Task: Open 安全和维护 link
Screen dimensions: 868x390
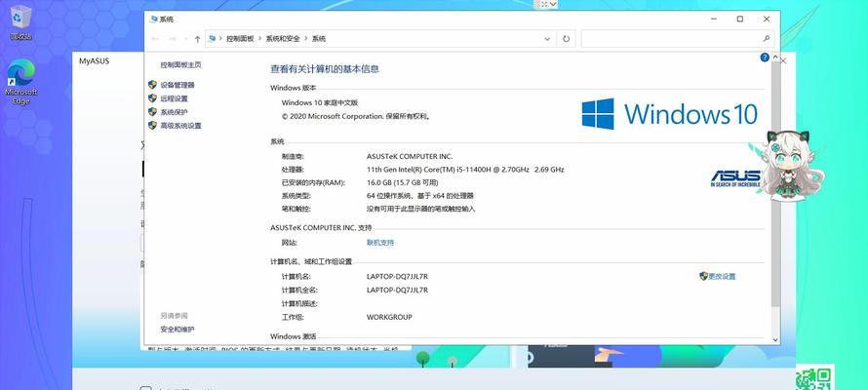Action: 178,330
